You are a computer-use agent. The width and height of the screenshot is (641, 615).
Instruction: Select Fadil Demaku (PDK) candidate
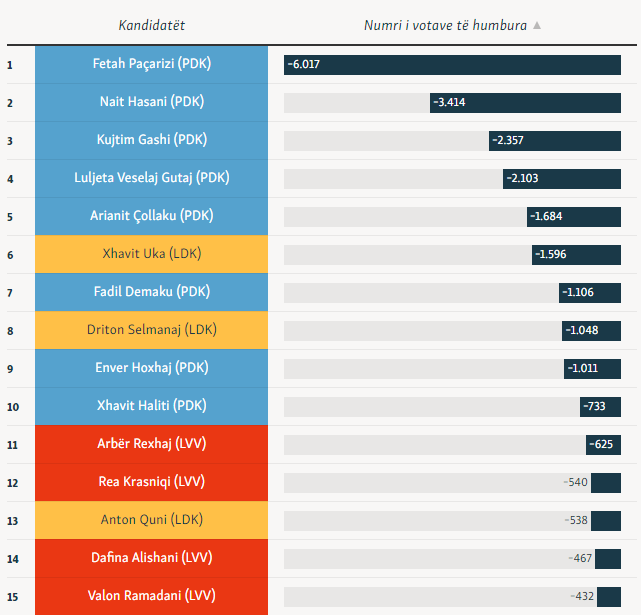coord(151,292)
